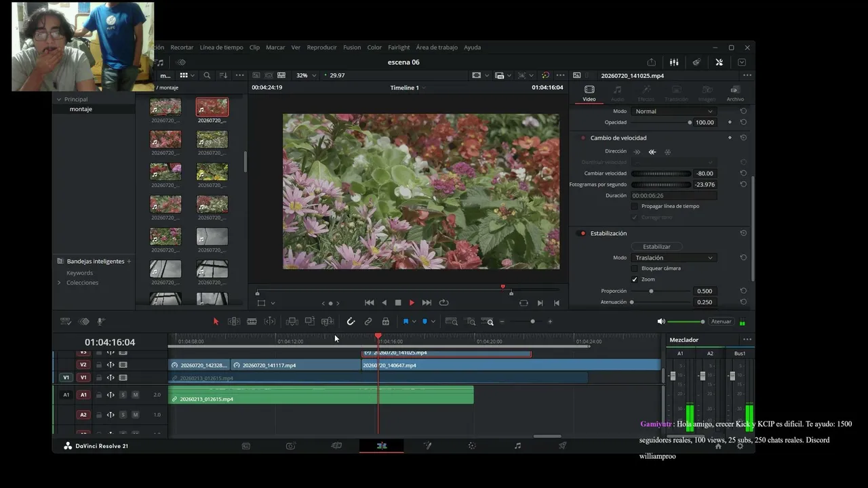
Task: Mute monitor volume speaker icon
Action: (661, 321)
